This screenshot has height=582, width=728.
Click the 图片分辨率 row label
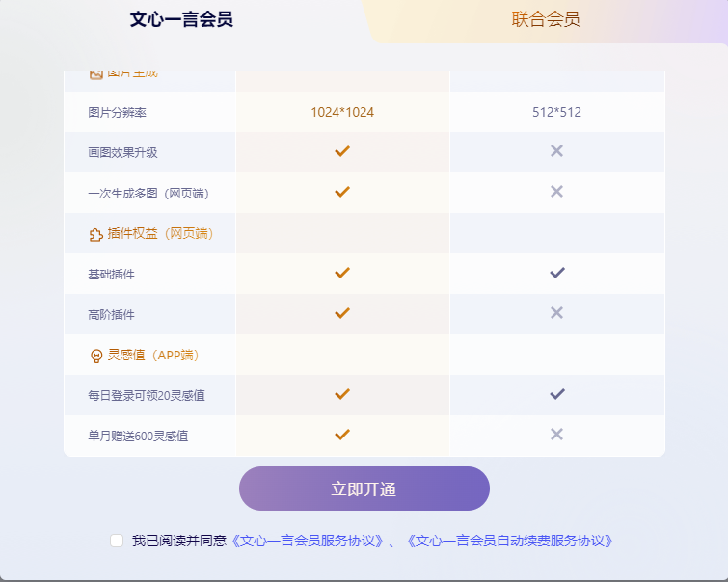pyautogui.click(x=117, y=113)
